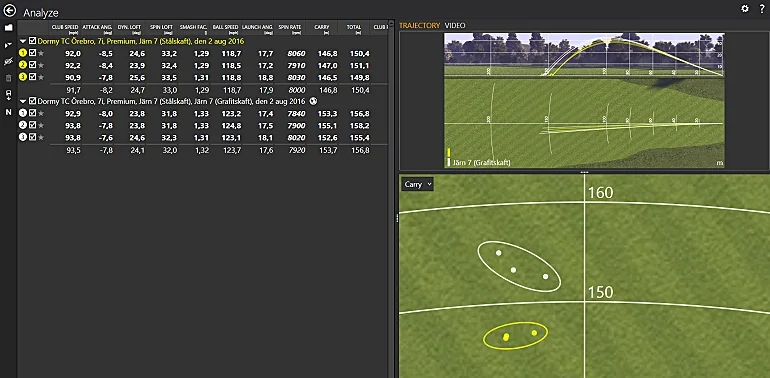Select yellow shot number 3 badge
Screen dimensions: 770x378
tap(23, 77)
